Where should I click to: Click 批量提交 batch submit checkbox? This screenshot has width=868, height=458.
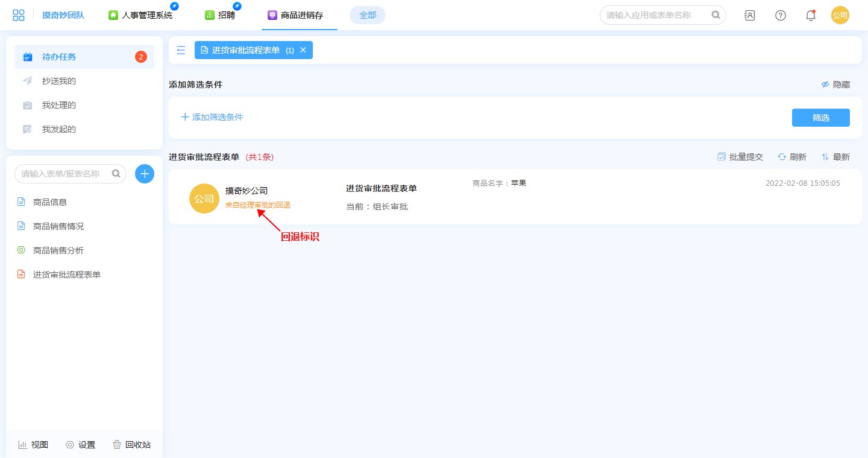740,157
